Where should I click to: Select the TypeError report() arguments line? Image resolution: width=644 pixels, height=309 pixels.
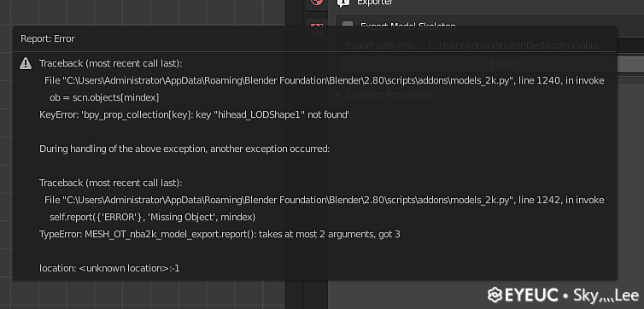click(220, 234)
